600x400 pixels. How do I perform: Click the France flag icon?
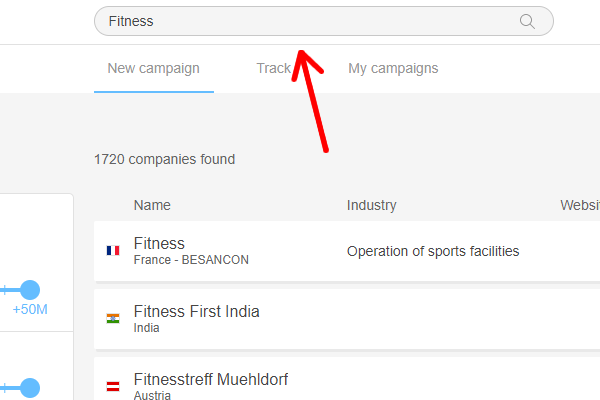(x=113, y=251)
